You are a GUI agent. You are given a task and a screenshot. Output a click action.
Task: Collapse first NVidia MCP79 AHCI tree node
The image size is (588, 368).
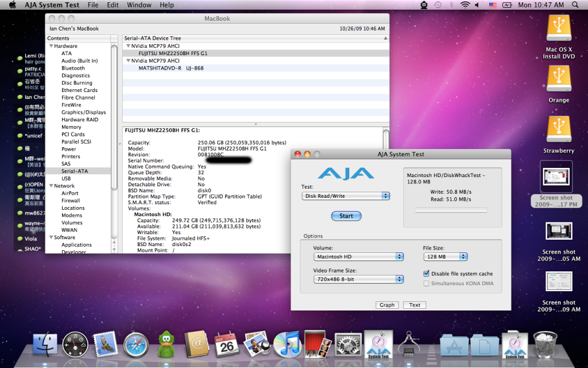[128, 46]
